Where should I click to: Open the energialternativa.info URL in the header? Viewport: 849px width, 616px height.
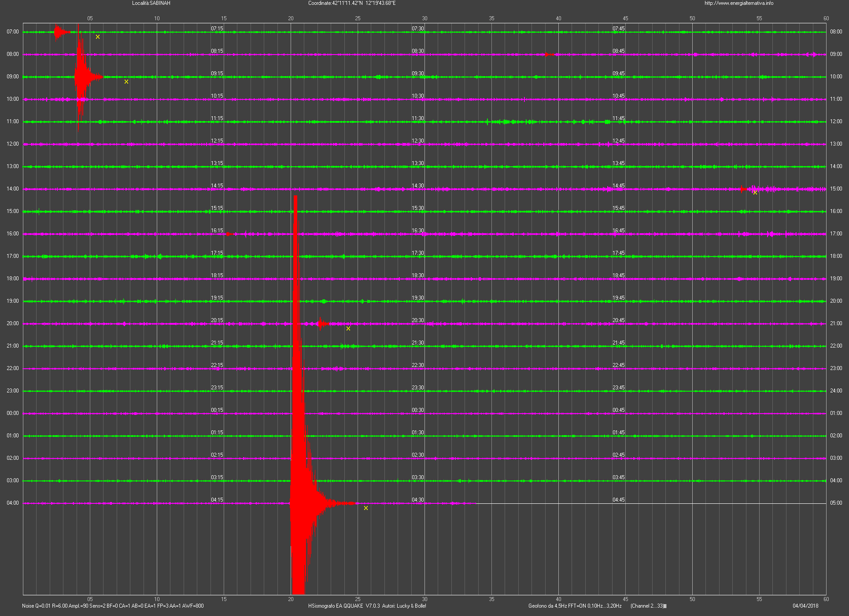pyautogui.click(x=739, y=3)
